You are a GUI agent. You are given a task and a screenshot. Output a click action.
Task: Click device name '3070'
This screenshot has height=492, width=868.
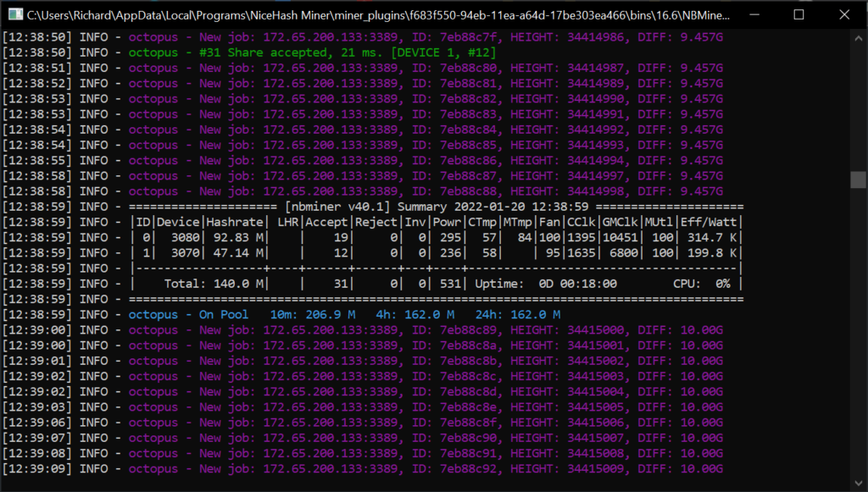[x=185, y=253]
